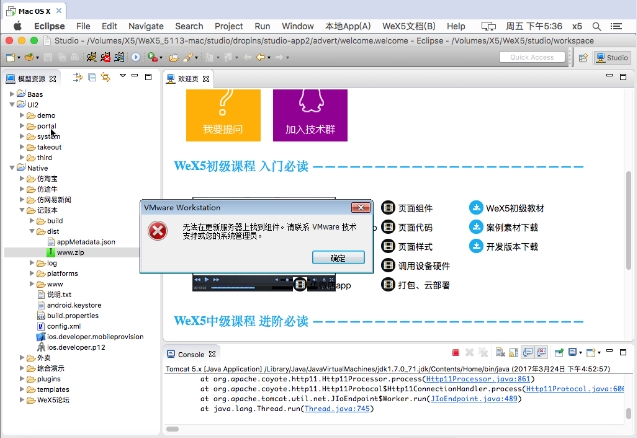This screenshot has width=637, height=438.
Task: Expand the templates folder
Action: [x=22, y=389]
